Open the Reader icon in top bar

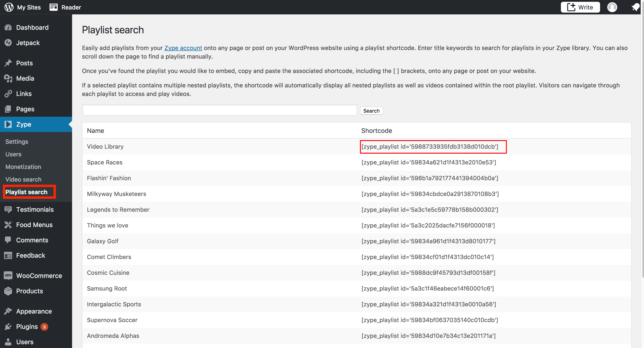[54, 7]
